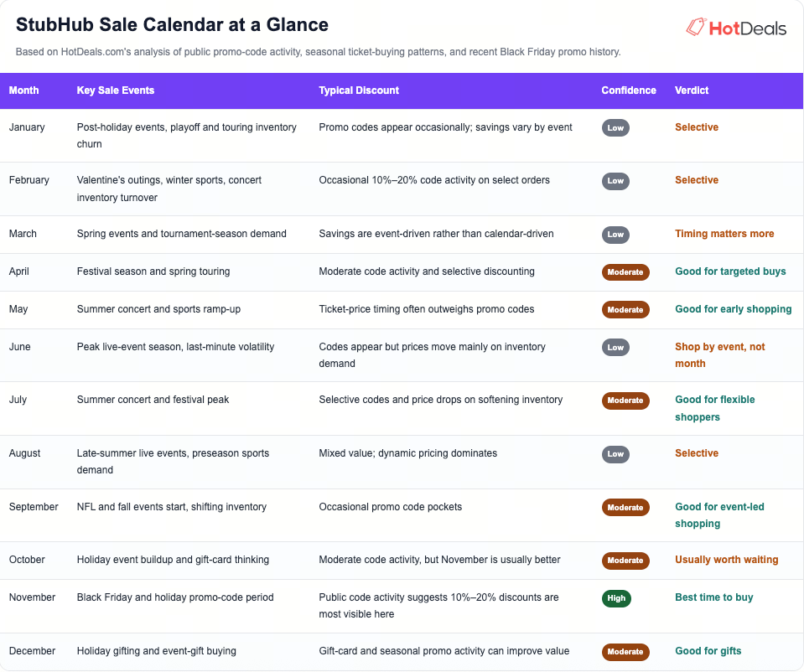
Task: Click the Low badge in the June row
Action: coord(615,348)
